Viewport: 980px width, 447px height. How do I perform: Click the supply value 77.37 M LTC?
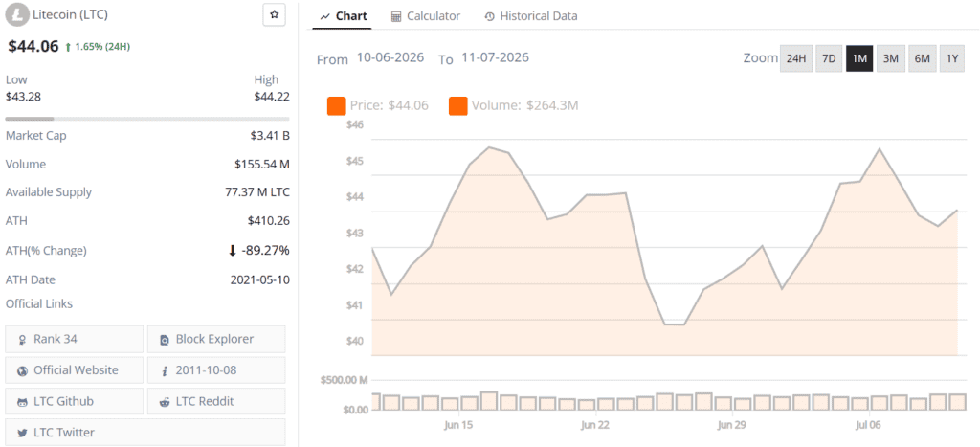pos(257,192)
